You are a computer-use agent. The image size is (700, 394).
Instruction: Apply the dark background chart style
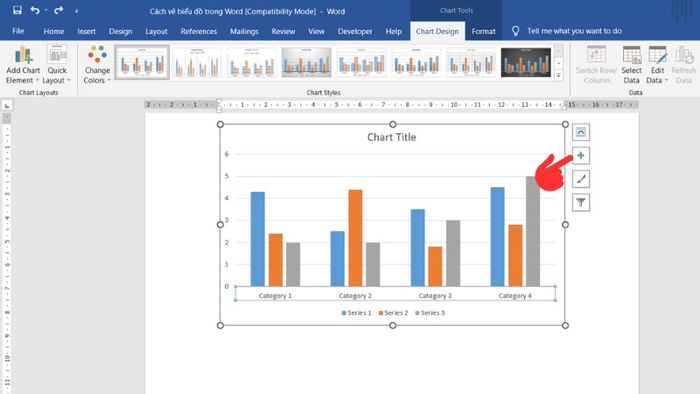click(526, 62)
